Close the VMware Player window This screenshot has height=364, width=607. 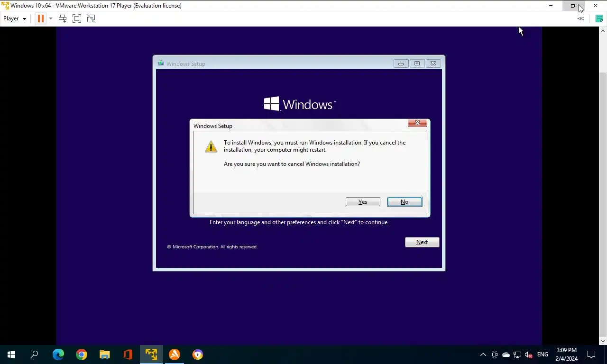coord(595,6)
